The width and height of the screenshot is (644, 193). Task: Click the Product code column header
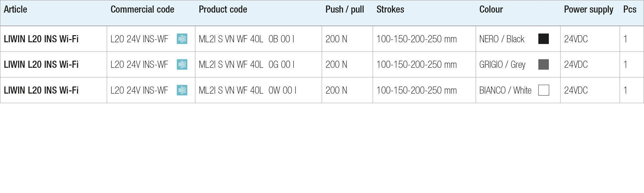223,9
